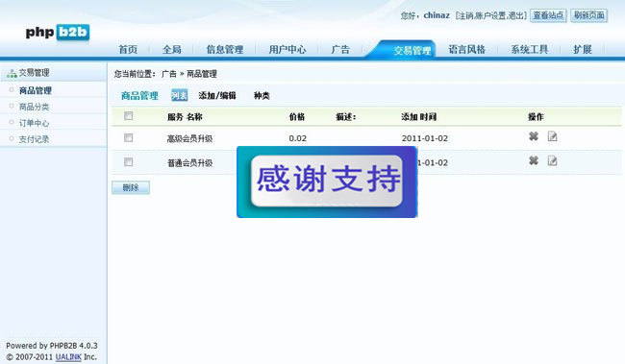Screen dimensions: 625x364
Task: Delete the 普通会员升级 row via its cross icon
Action: coord(534,160)
